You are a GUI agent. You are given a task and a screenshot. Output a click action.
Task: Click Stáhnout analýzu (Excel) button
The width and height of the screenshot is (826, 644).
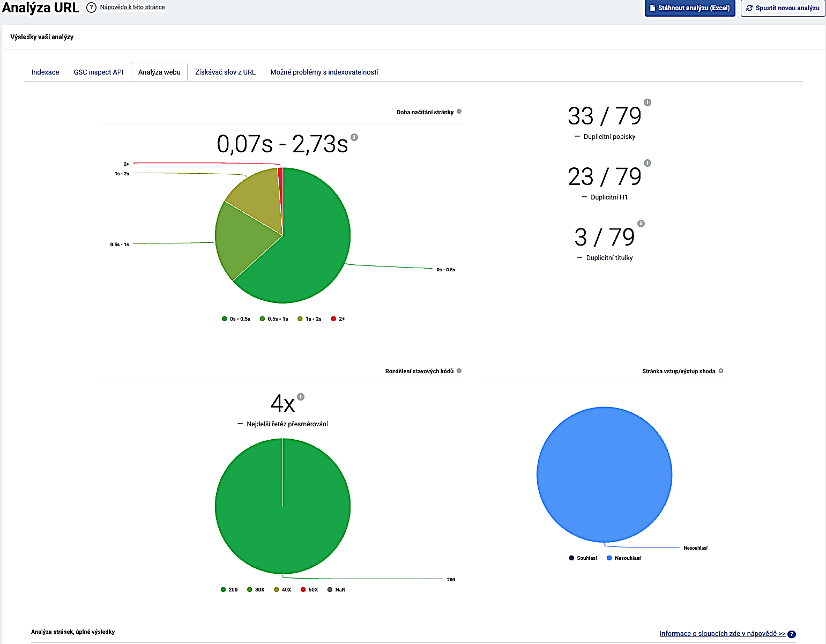[690, 8]
